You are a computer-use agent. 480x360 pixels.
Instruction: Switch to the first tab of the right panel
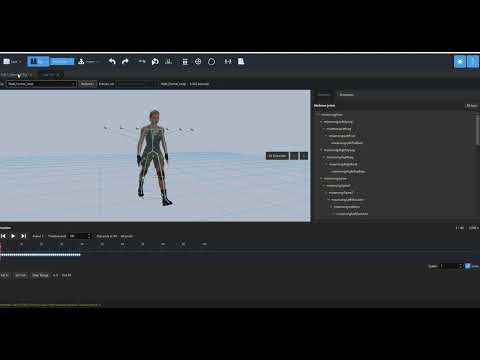[324, 95]
